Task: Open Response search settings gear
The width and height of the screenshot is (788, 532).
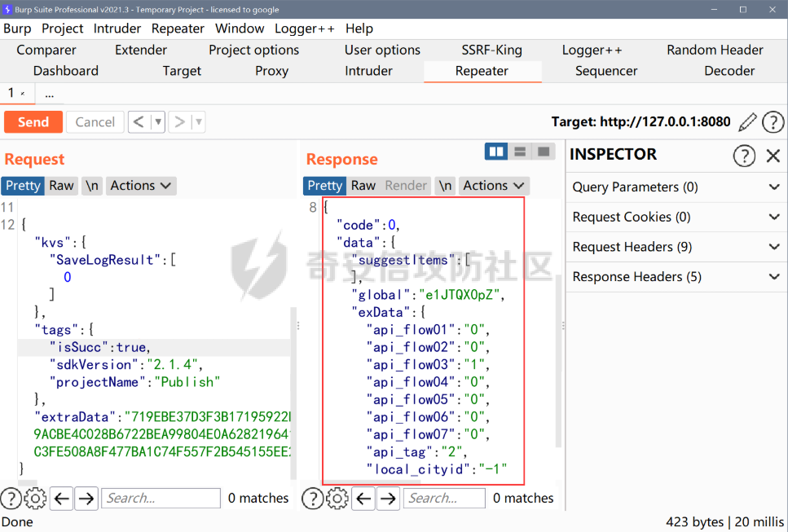Action: (337, 499)
